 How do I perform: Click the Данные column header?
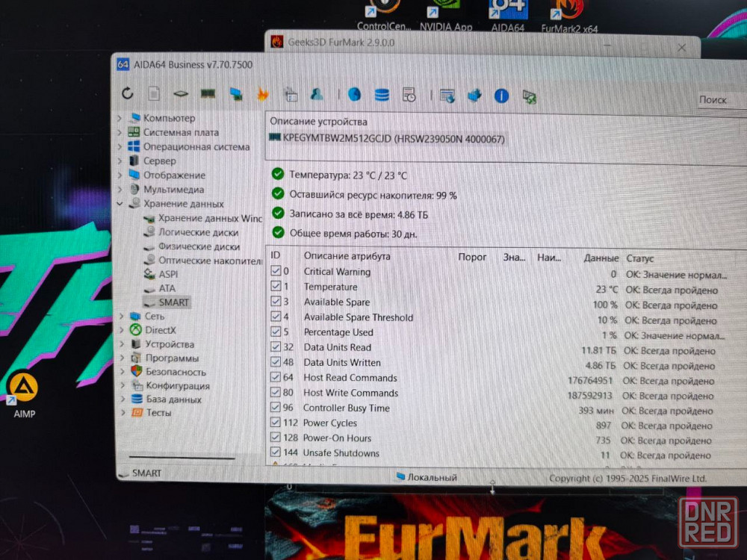pos(601,258)
